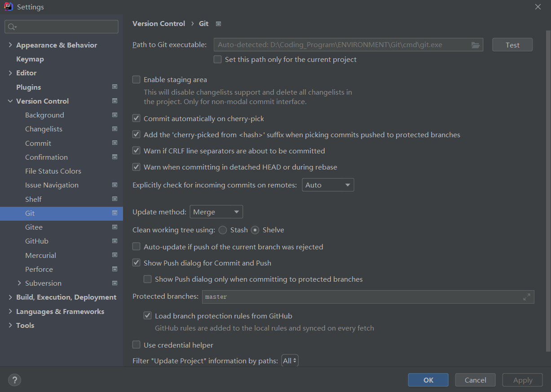Click the expand icon in Protected branches field
The height and width of the screenshot is (392, 551).
[527, 297]
